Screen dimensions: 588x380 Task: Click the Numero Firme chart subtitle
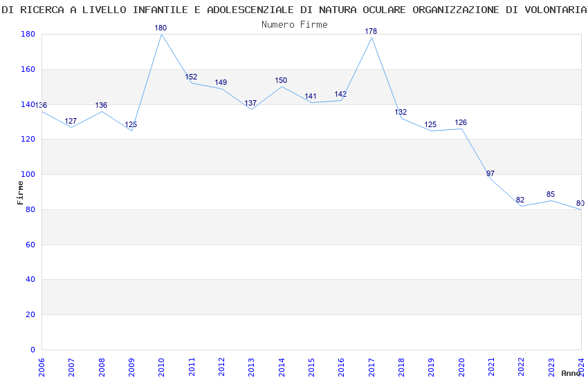coord(295,24)
